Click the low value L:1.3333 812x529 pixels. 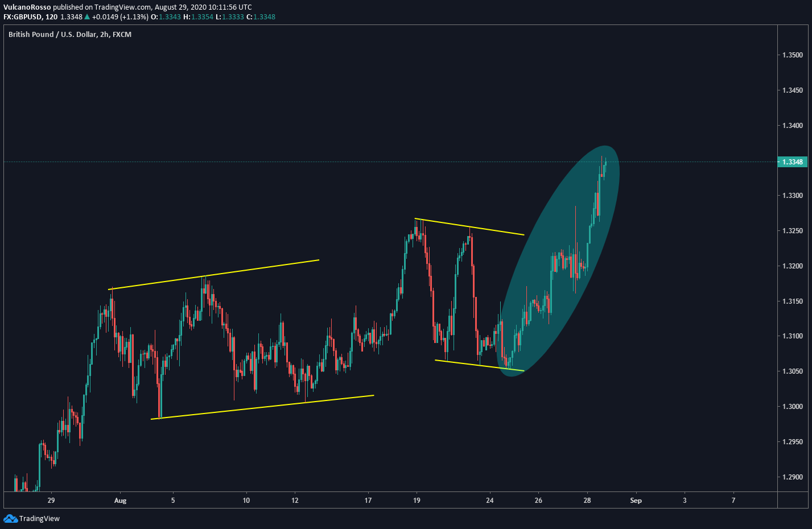230,17
